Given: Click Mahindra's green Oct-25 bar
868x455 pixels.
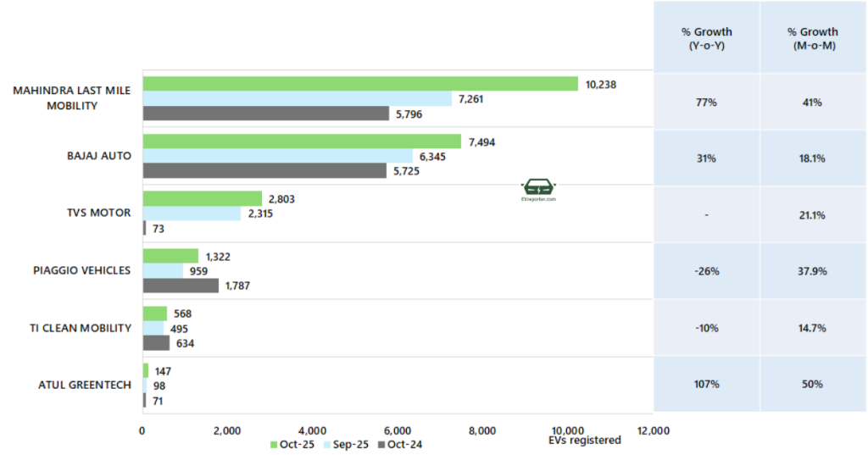Looking at the screenshot, I should pyautogui.click(x=359, y=84).
